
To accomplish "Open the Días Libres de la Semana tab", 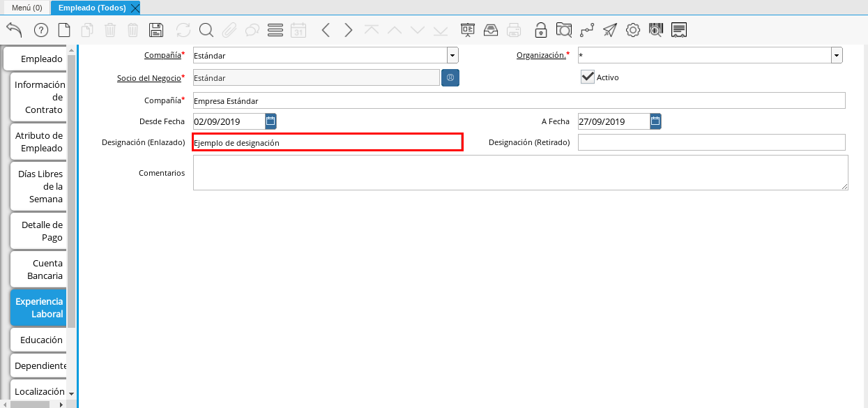I will tap(38, 186).
